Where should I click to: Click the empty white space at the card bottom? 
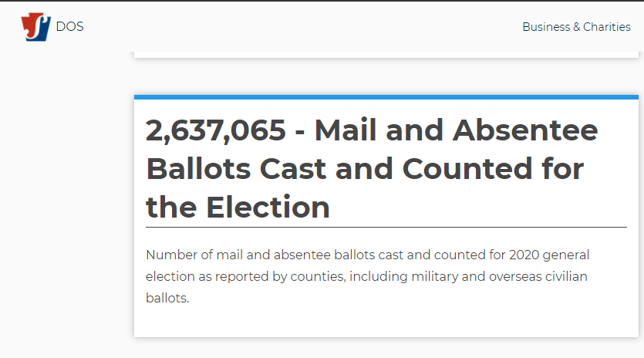click(x=386, y=323)
